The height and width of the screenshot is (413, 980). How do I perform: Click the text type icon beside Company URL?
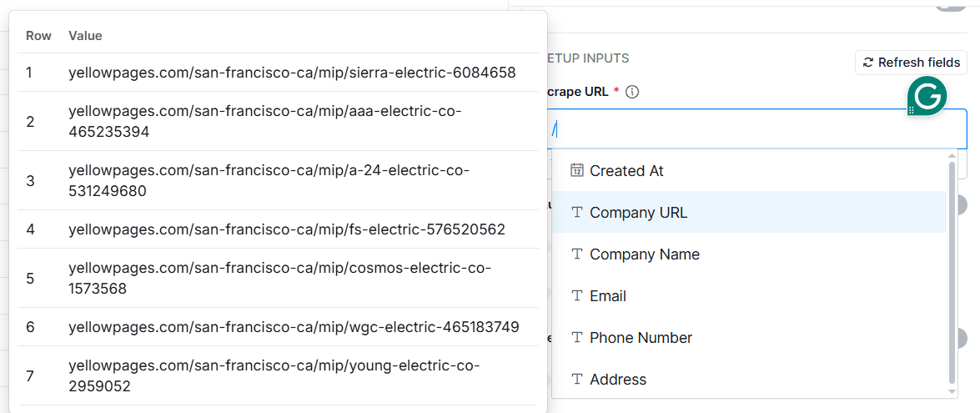577,213
